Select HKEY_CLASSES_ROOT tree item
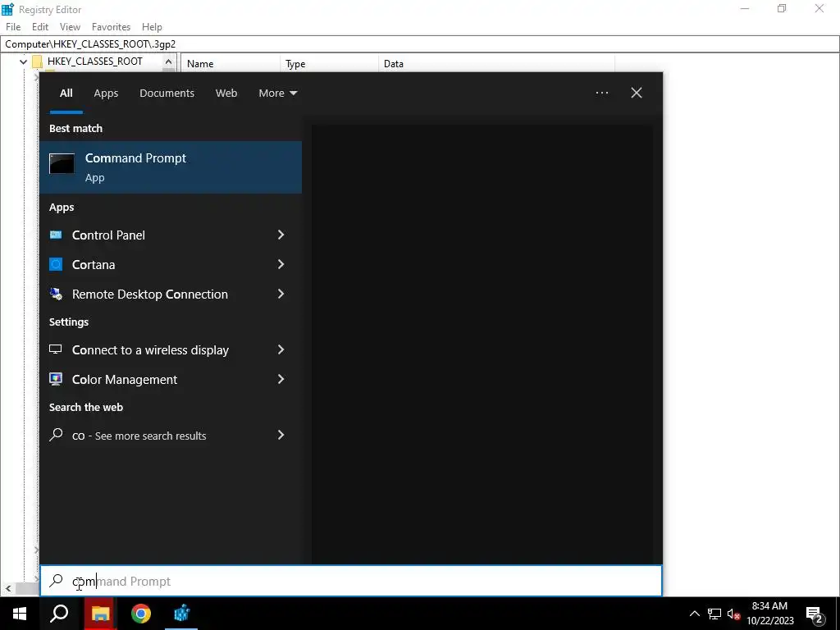 point(95,62)
